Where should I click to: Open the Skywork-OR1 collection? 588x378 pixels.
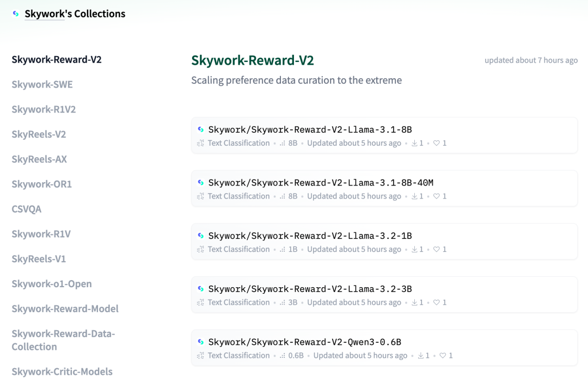click(41, 184)
